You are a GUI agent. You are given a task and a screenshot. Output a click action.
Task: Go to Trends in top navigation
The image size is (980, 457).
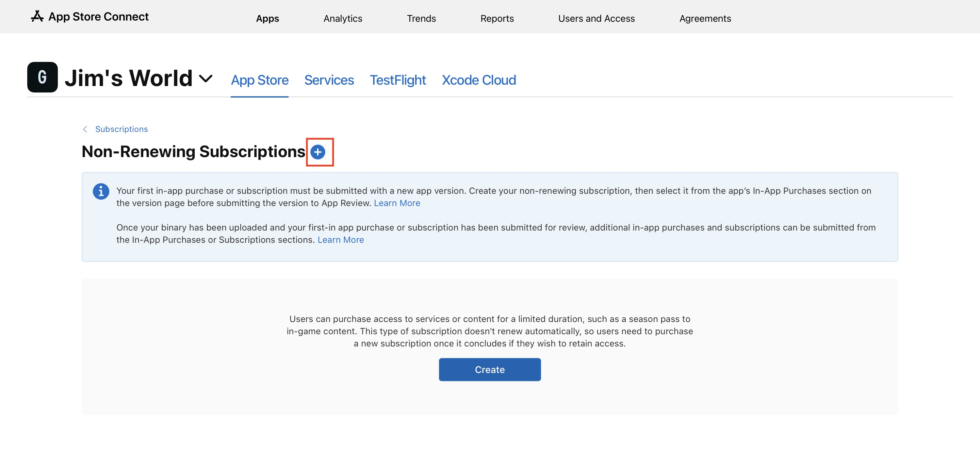click(x=421, y=18)
